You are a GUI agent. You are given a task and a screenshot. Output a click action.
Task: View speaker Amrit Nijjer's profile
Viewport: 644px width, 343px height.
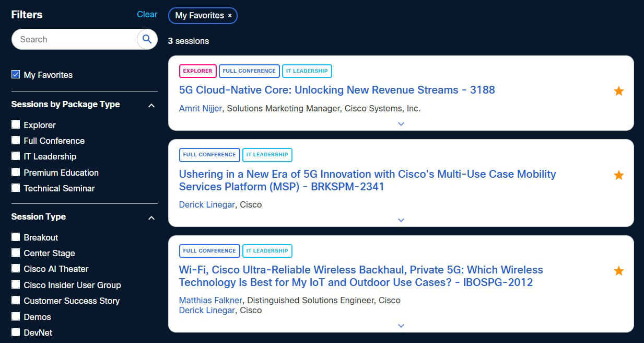click(x=201, y=109)
